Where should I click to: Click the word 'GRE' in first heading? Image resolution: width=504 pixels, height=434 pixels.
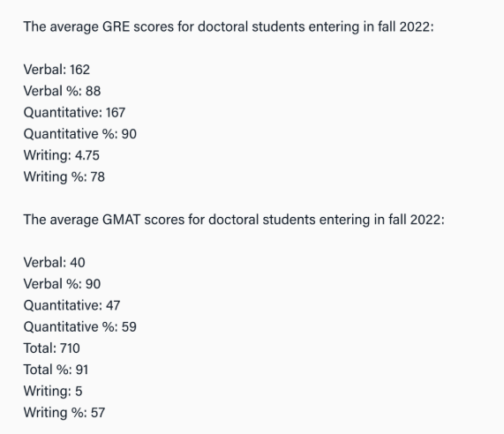click(x=116, y=26)
